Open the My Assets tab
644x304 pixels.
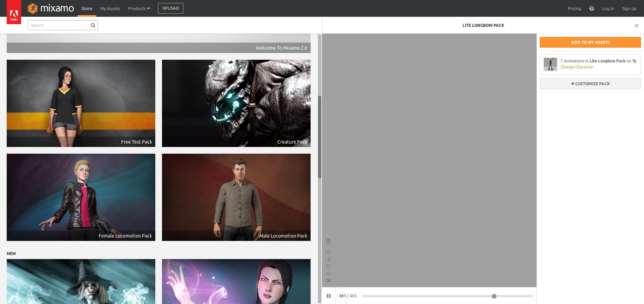click(110, 8)
